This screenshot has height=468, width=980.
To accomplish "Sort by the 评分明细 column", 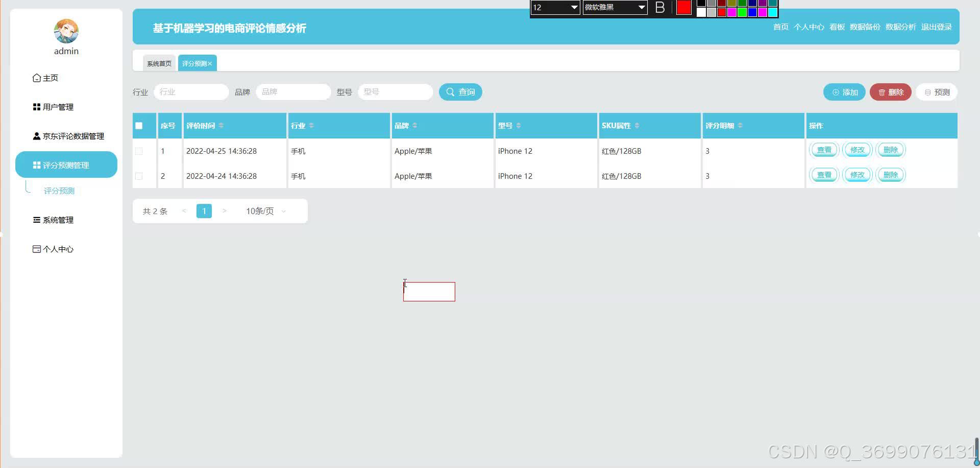I will pos(740,126).
